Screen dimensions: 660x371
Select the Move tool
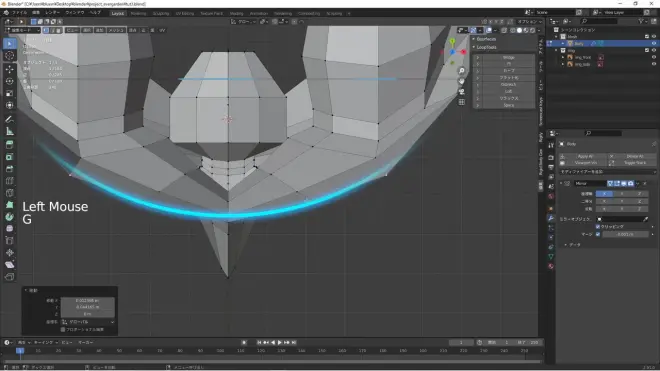(x=10, y=69)
